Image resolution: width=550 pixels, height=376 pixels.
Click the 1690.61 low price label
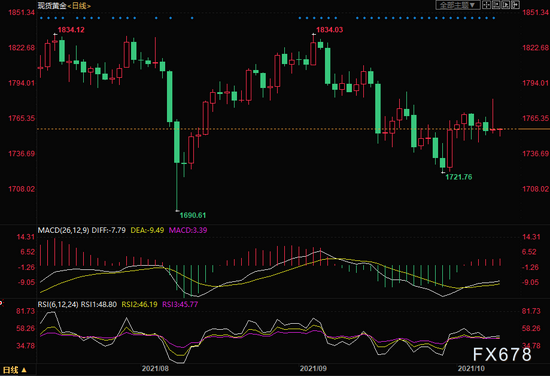[193, 215]
